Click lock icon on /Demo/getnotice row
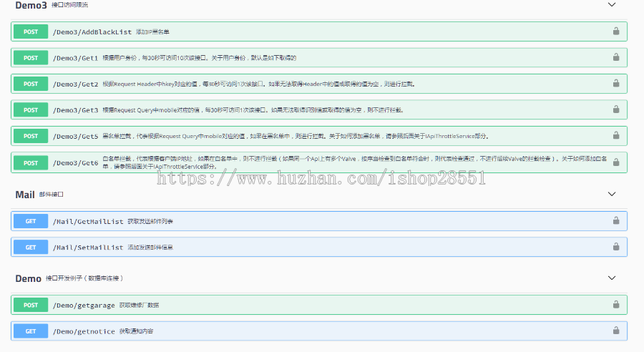The height and width of the screenshot is (352, 644). pyautogui.click(x=616, y=331)
